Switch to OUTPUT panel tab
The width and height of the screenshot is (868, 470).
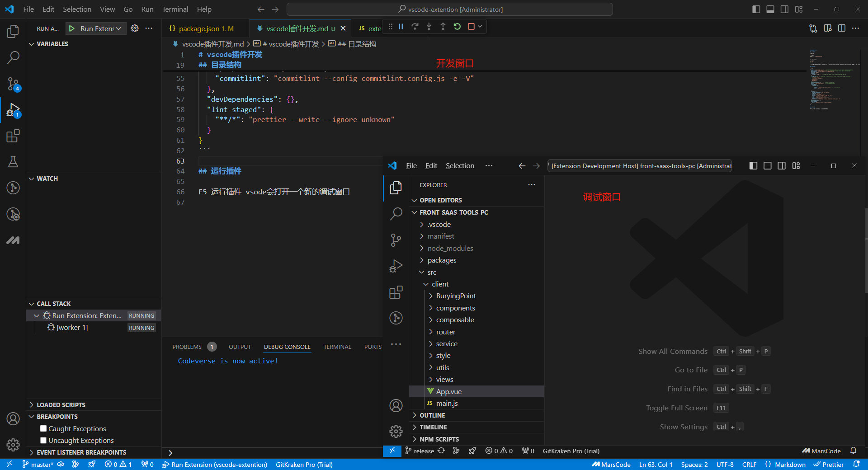pyautogui.click(x=240, y=347)
